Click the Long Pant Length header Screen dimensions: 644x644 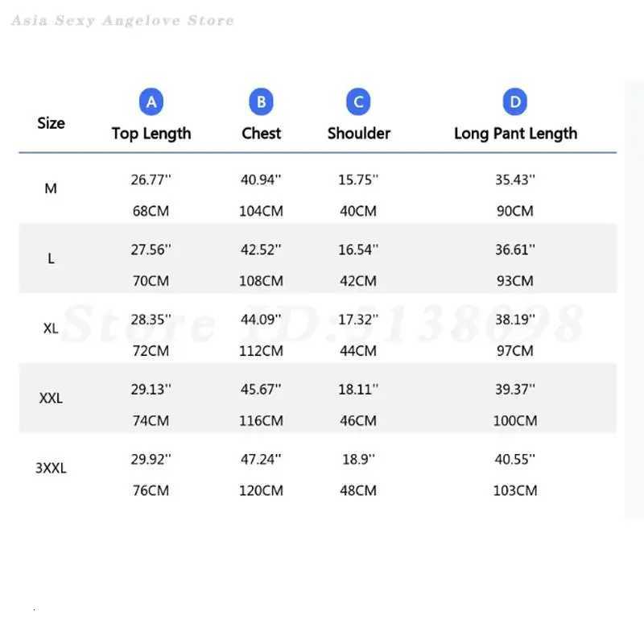coord(515,134)
